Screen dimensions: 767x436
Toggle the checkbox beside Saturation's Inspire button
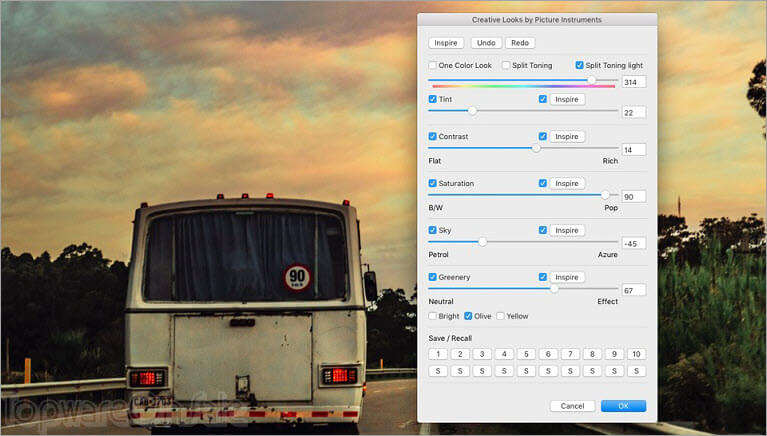point(542,183)
